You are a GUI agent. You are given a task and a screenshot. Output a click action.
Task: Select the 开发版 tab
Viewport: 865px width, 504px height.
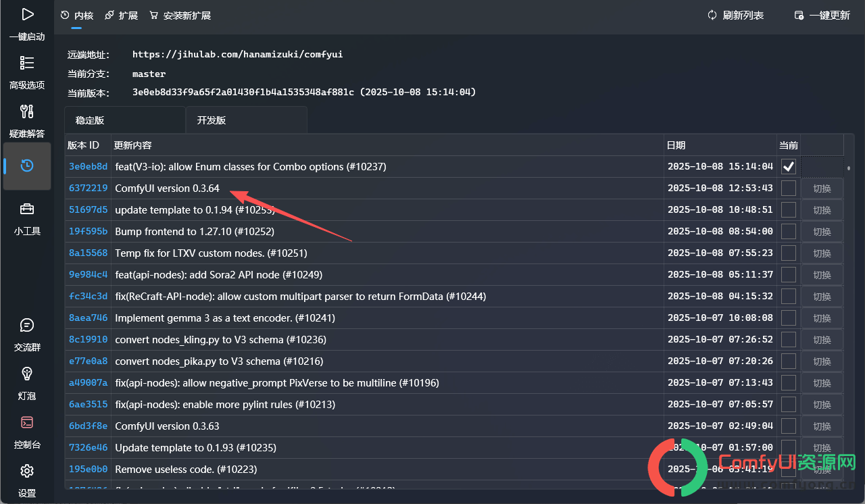247,120
